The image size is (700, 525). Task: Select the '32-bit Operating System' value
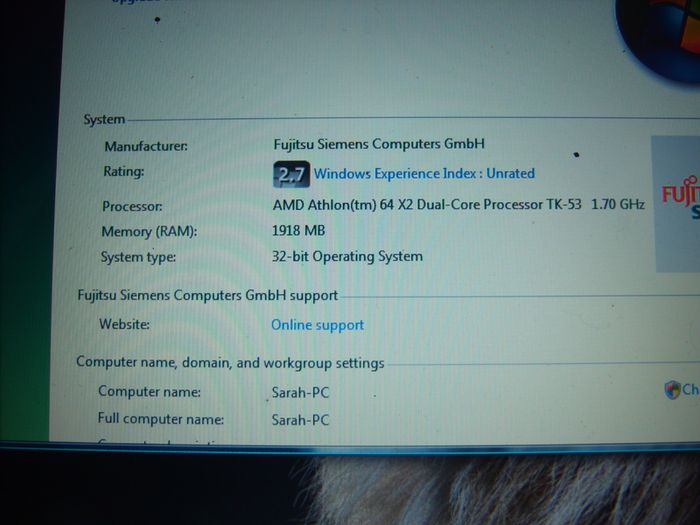[347, 257]
